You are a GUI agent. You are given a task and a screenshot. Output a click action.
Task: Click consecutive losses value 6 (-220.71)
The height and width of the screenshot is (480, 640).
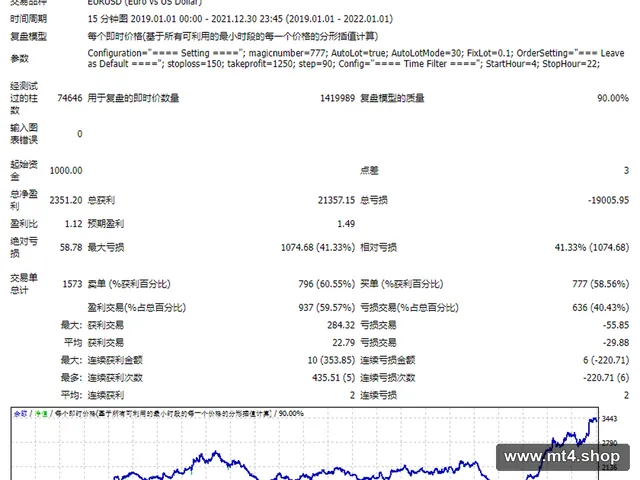pos(606,360)
